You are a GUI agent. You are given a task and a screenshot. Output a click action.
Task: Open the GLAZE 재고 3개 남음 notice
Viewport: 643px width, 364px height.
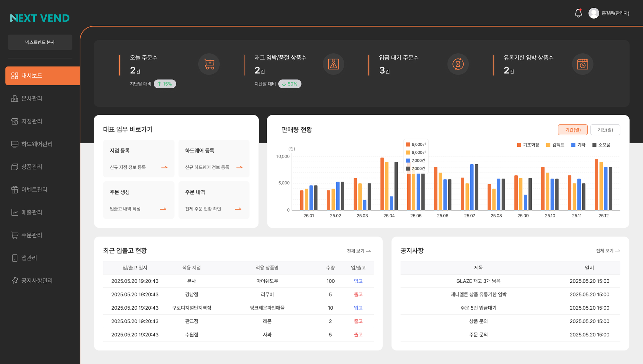(478, 281)
